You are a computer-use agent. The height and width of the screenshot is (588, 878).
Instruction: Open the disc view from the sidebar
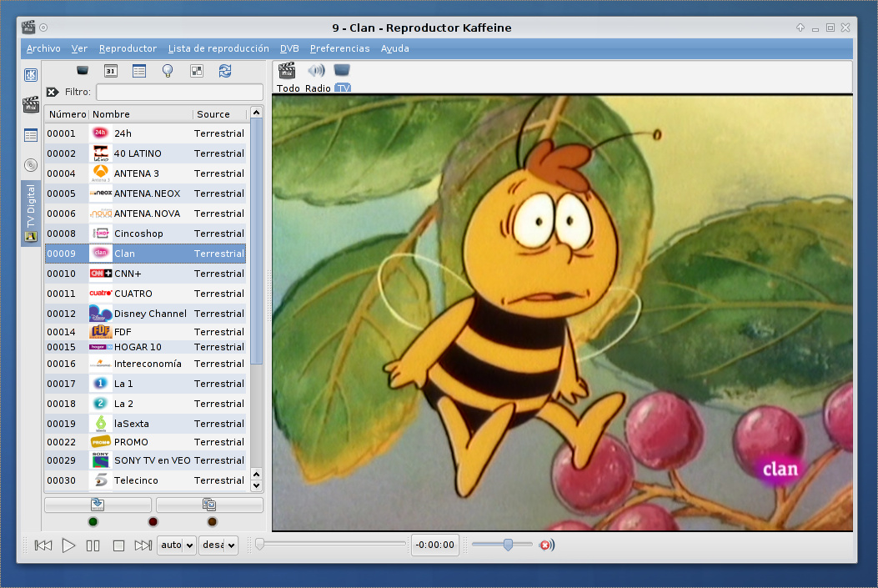[x=31, y=165]
